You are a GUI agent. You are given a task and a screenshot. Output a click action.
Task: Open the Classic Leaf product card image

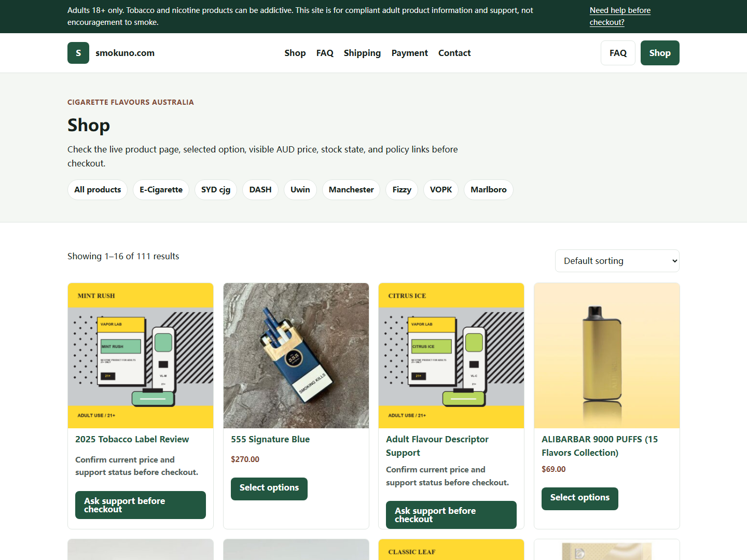(451, 550)
